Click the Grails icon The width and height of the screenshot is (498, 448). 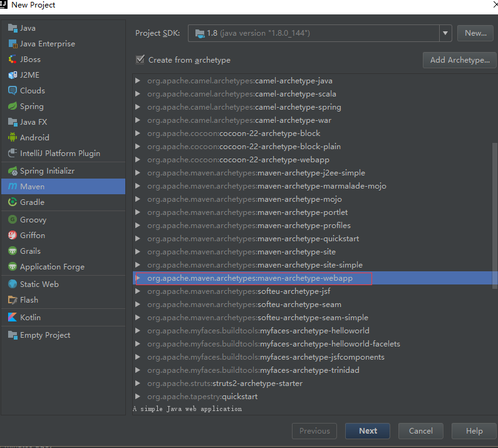tap(13, 251)
